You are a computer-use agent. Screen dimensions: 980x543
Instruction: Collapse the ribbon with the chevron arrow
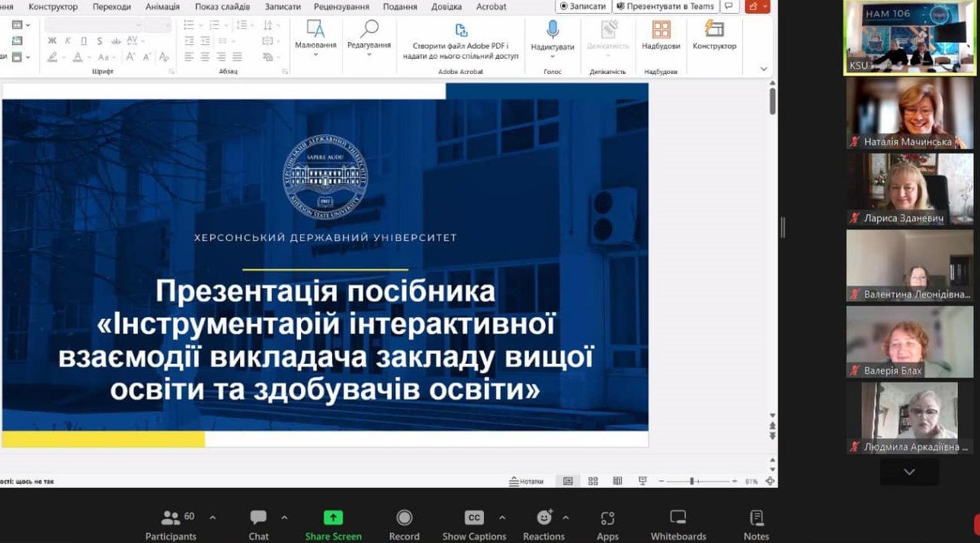[764, 69]
